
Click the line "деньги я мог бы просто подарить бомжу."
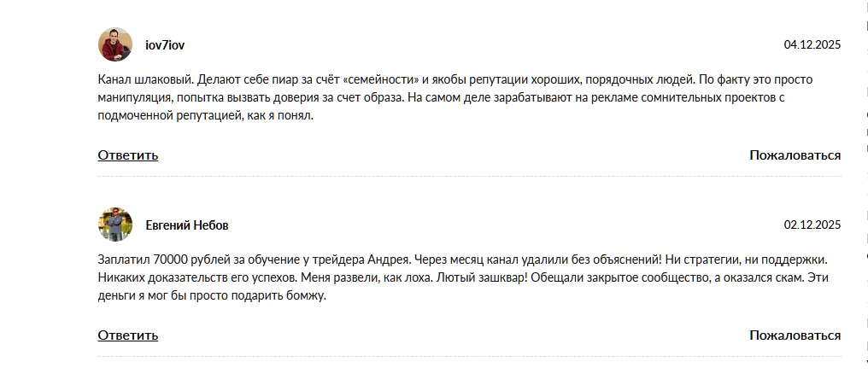point(213,295)
